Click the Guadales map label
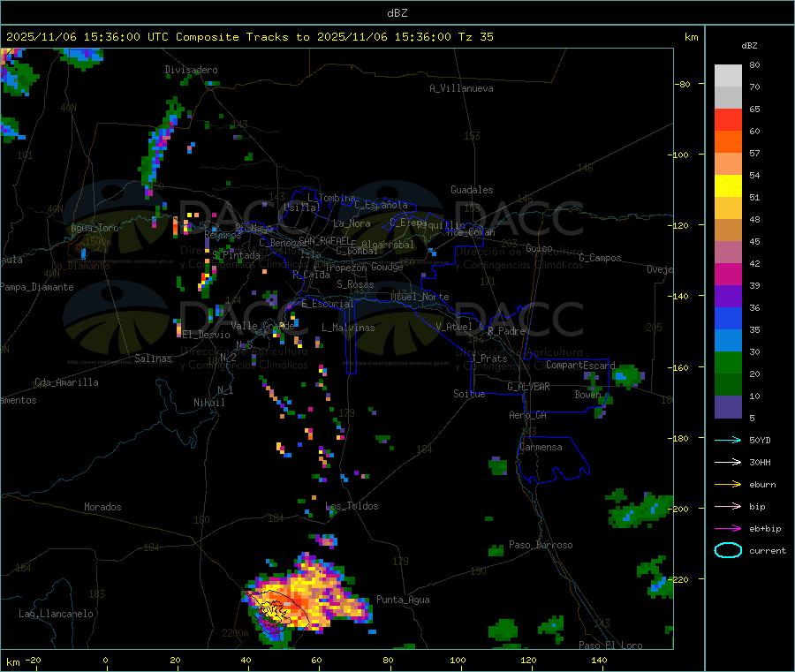Image resolution: width=795 pixels, height=672 pixels. (472, 190)
